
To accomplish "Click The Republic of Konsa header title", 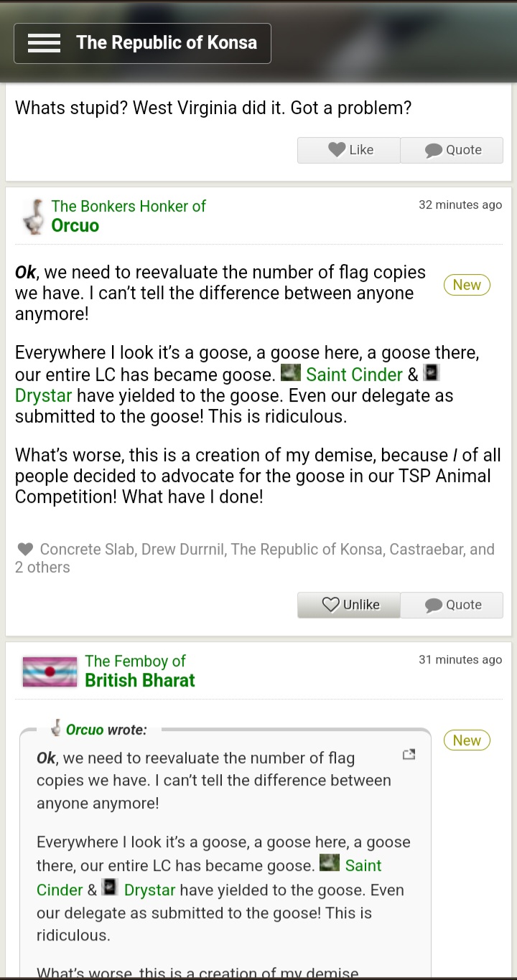I will 167,43.
